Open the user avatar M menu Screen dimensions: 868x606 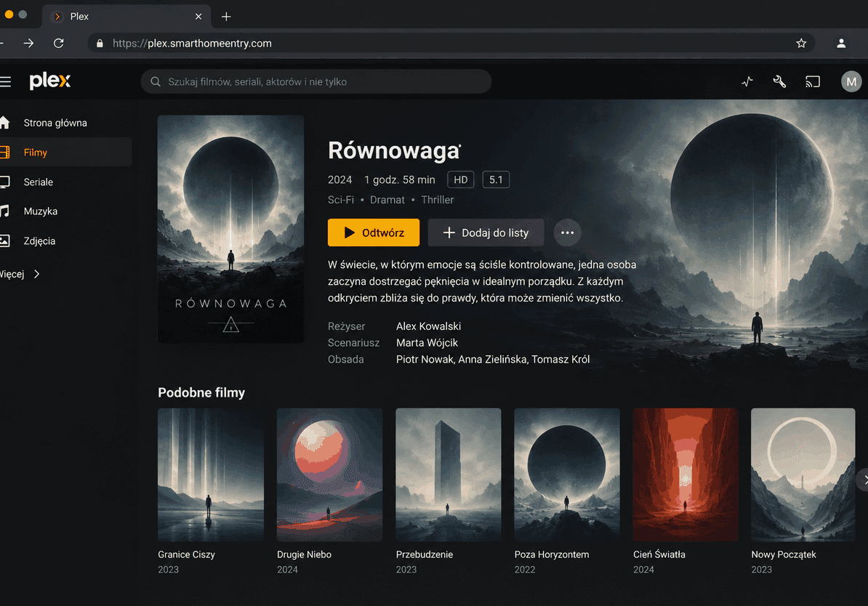coord(851,82)
